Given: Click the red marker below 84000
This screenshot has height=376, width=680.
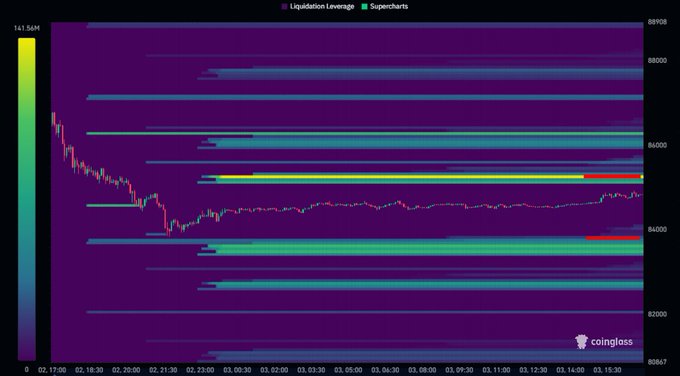Looking at the screenshot, I should coord(613,238).
